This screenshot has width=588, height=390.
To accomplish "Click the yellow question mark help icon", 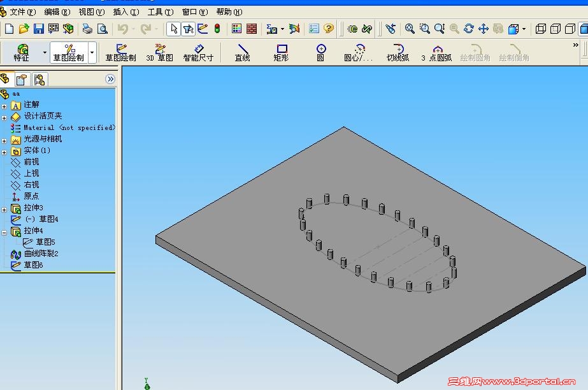I will 329,29.
